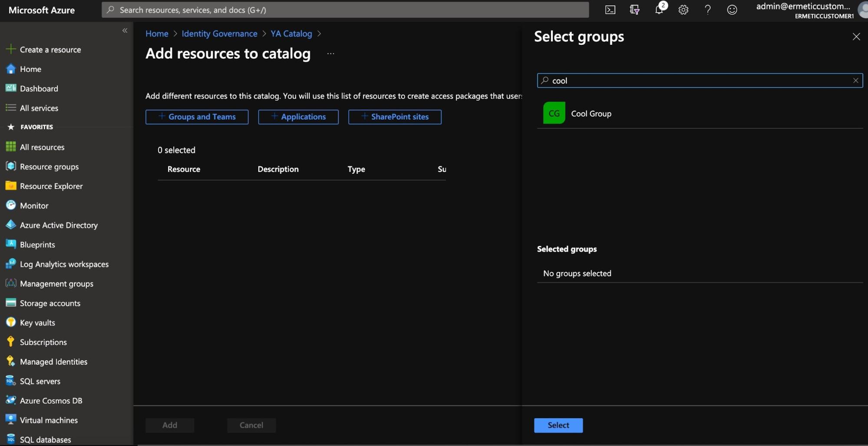The image size is (868, 446).
Task: Click the global search resources field
Action: pyautogui.click(x=345, y=10)
